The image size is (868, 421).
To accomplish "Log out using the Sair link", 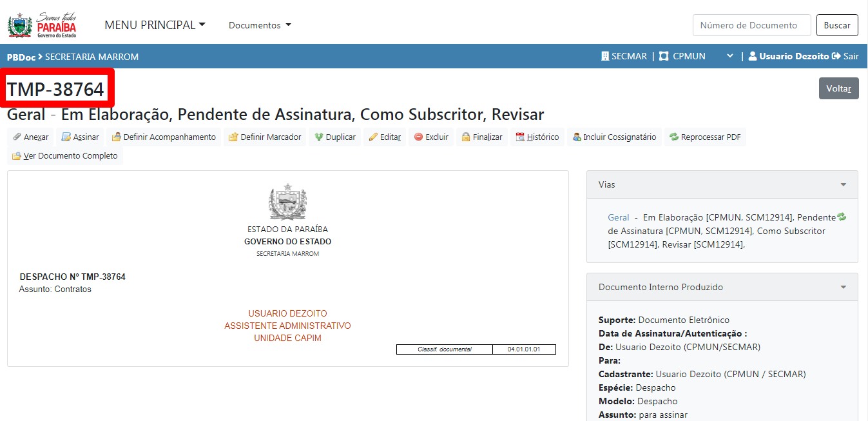I will 845,56.
